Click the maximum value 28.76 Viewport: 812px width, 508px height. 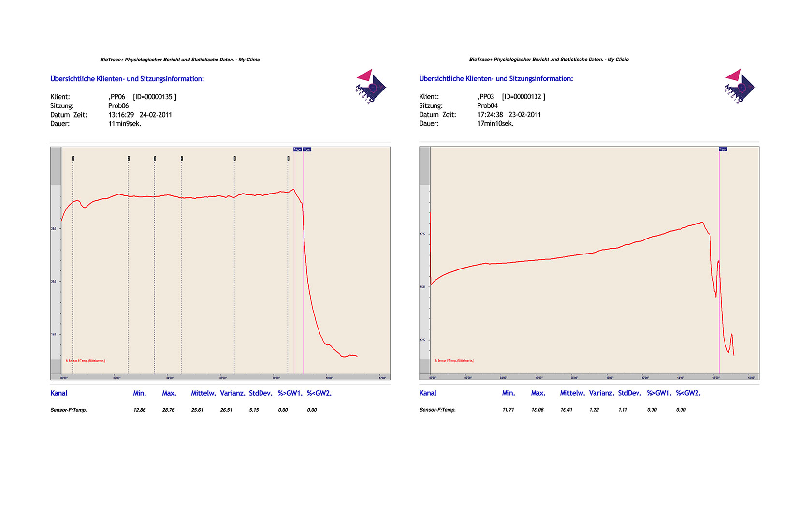click(x=168, y=410)
